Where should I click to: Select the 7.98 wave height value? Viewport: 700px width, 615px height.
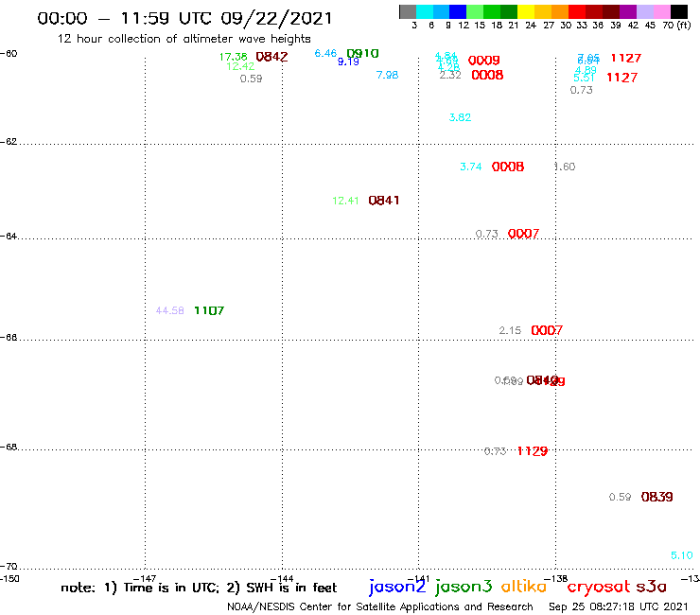387,75
